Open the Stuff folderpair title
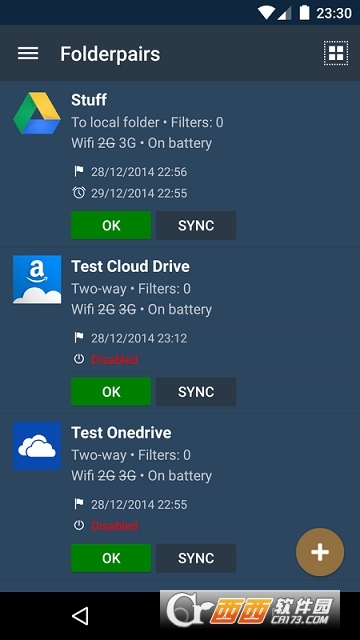The image size is (360, 640). coord(89,100)
